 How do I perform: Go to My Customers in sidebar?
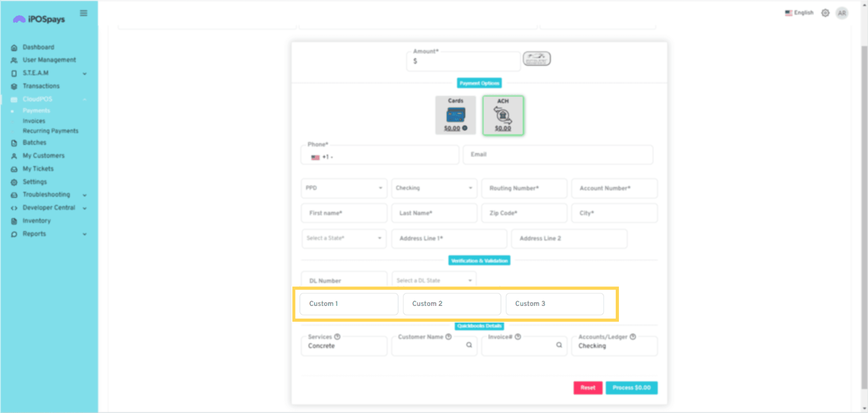43,155
